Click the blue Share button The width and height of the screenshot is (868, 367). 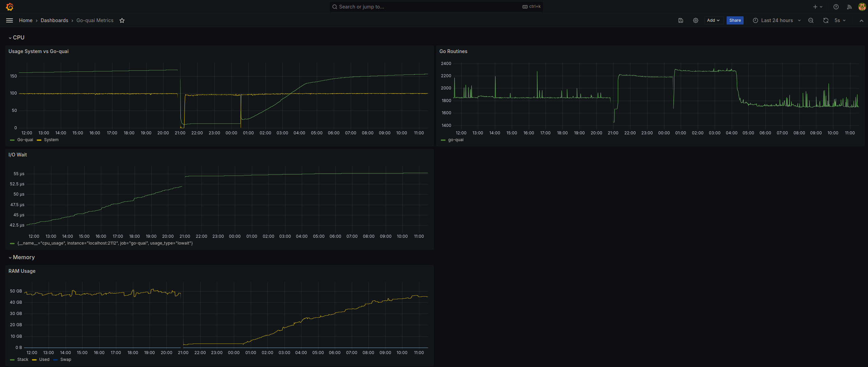(x=735, y=20)
